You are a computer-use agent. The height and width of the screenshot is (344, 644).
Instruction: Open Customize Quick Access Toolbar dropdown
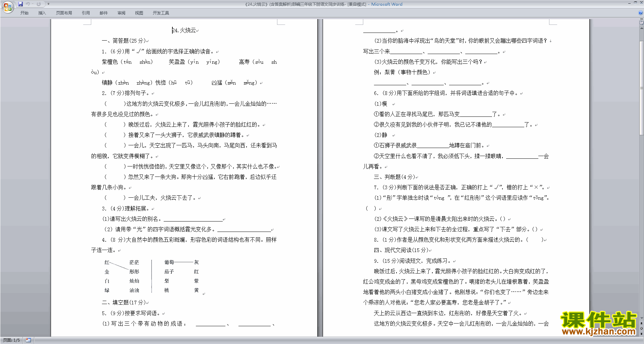point(48,4)
